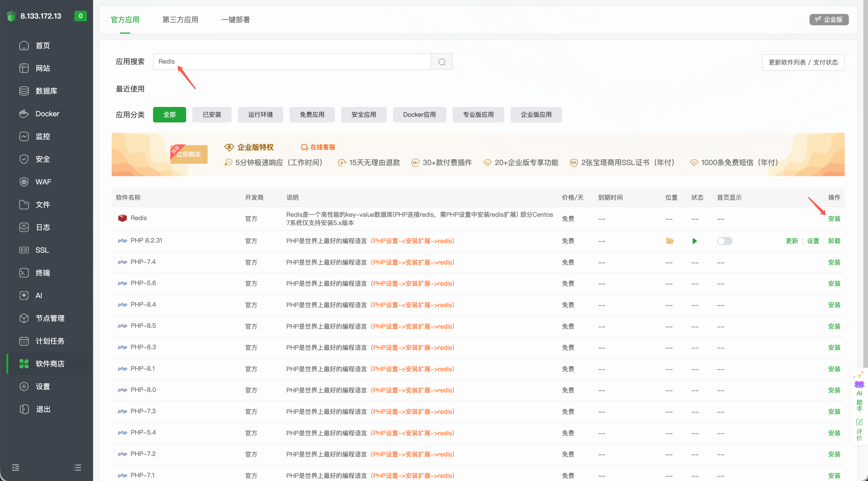Open the 终端 terminal sidebar icon

coord(24,273)
